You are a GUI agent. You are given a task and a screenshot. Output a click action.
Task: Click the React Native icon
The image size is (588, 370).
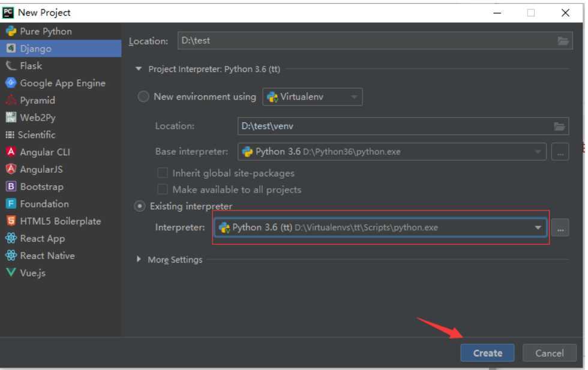coord(11,255)
